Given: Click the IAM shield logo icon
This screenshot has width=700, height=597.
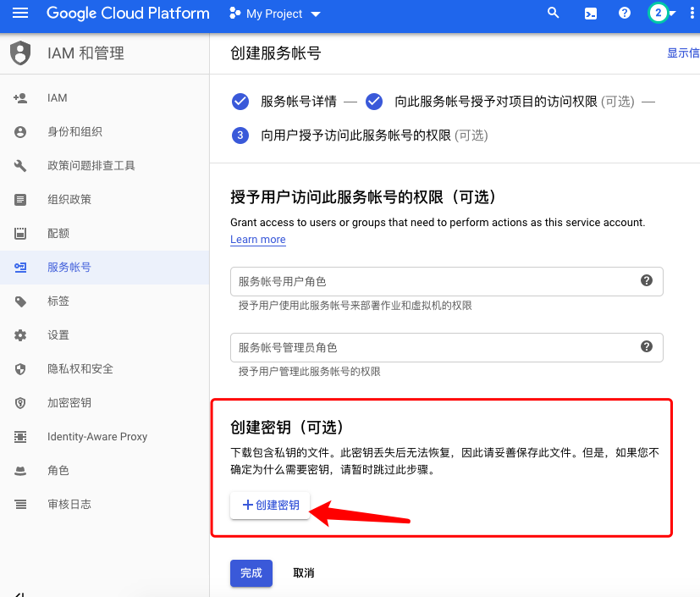Looking at the screenshot, I should tap(20, 53).
